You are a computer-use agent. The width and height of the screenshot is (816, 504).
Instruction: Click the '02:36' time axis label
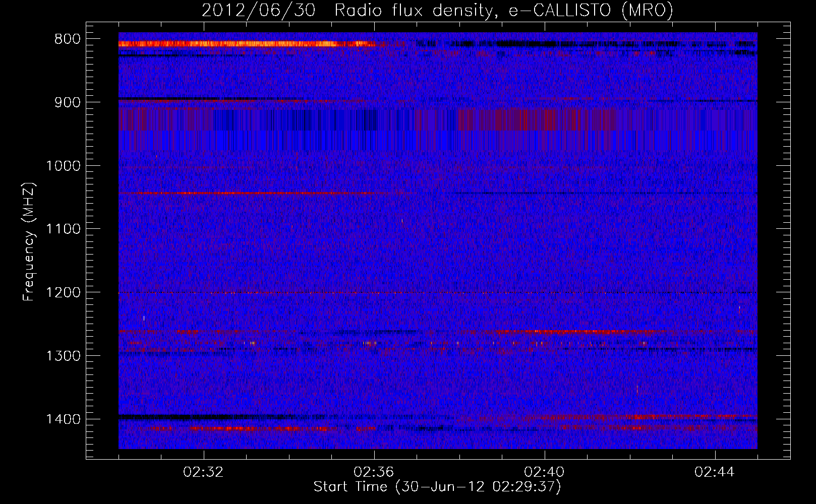(x=374, y=472)
